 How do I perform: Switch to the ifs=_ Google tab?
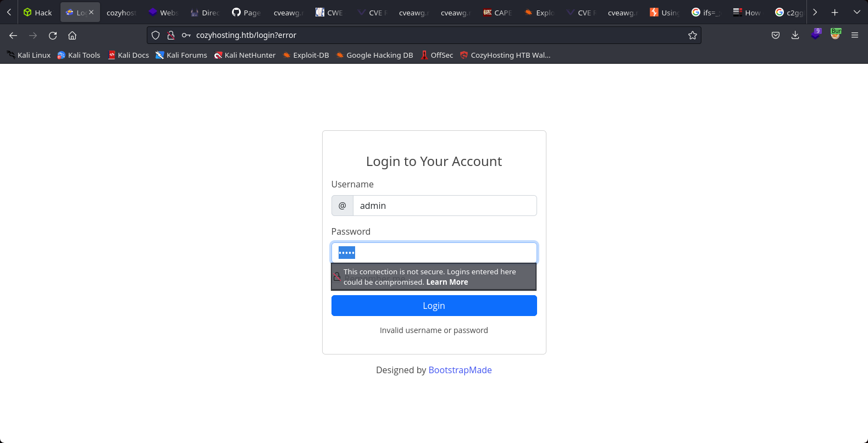pyautogui.click(x=706, y=12)
